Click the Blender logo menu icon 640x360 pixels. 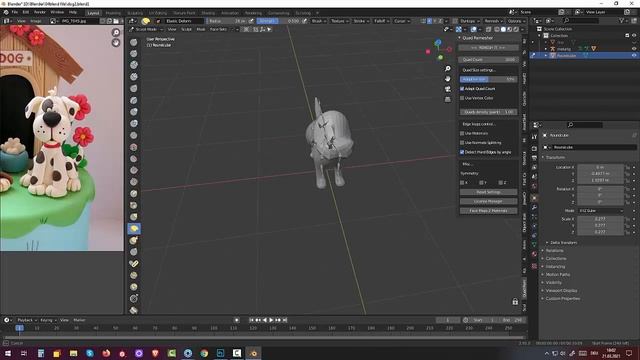coord(6,12)
